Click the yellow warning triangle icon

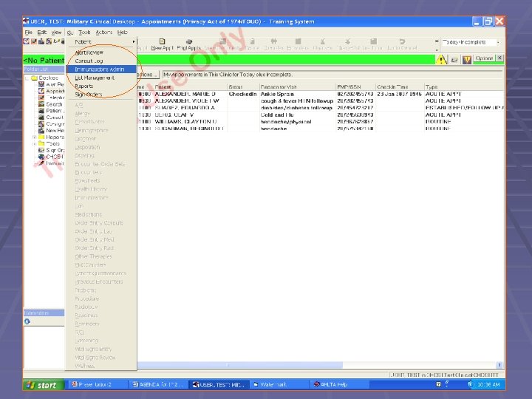click(x=441, y=59)
